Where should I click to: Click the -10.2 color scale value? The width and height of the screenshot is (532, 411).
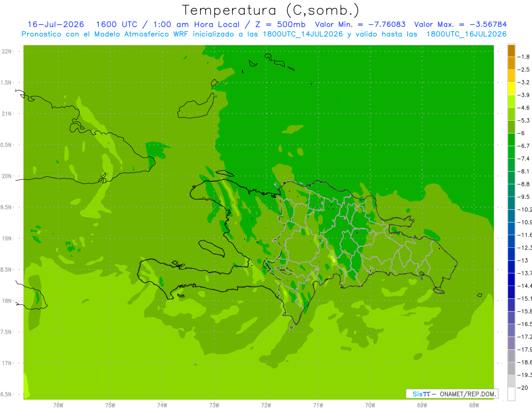(524, 209)
